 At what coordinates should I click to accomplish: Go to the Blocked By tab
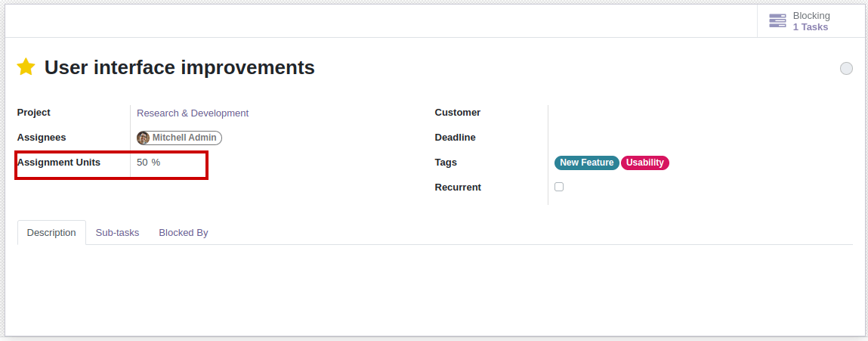tap(184, 233)
